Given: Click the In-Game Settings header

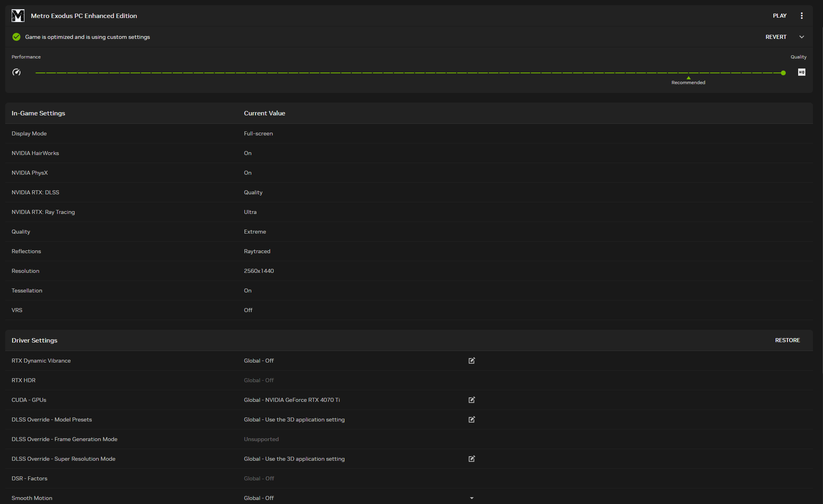Looking at the screenshot, I should 38,113.
